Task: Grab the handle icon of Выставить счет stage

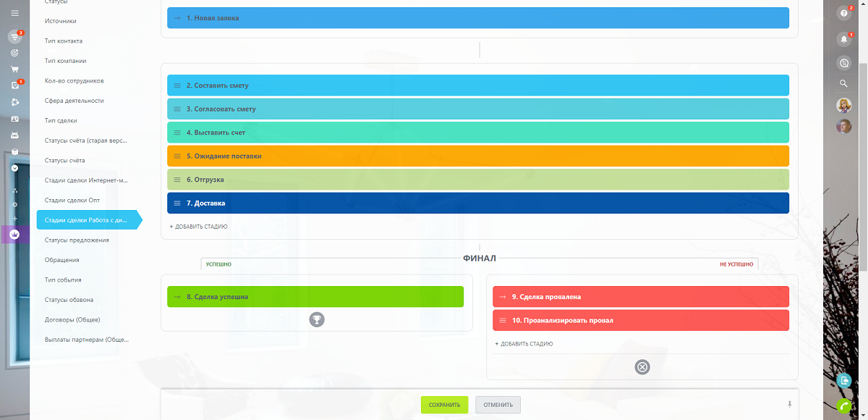Action: [x=177, y=133]
